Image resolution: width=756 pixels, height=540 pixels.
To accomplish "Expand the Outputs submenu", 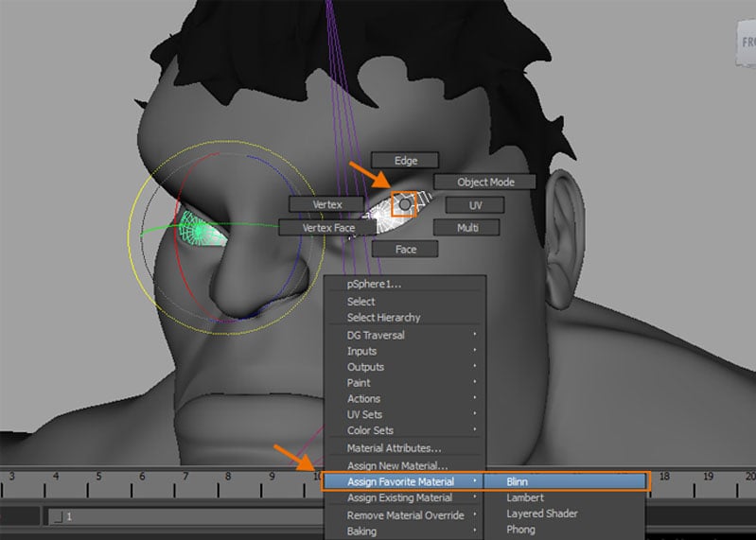I will click(405, 367).
